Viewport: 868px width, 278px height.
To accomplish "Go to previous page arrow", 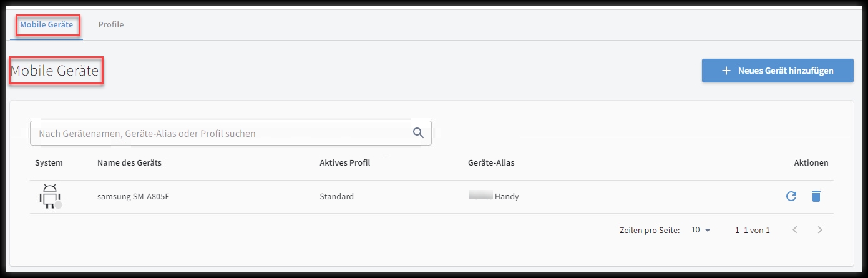I will 795,230.
